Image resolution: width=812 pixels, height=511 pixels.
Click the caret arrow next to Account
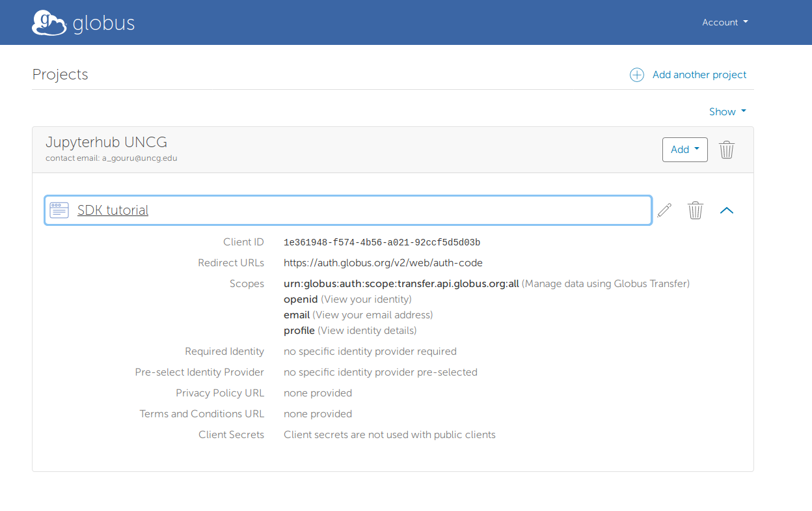tap(746, 22)
